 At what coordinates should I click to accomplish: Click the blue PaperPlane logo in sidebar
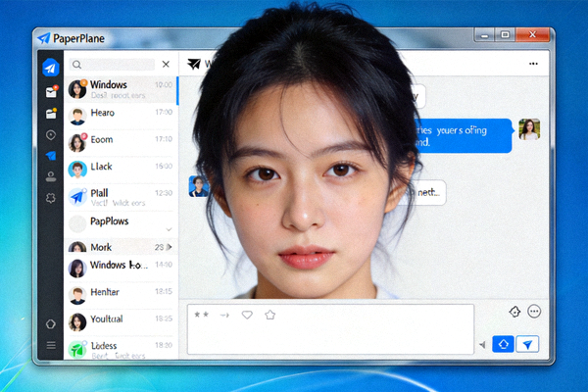(x=51, y=68)
